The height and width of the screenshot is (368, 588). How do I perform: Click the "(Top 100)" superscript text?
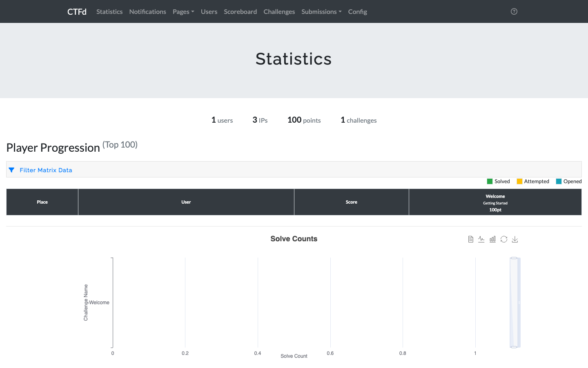pyautogui.click(x=120, y=145)
